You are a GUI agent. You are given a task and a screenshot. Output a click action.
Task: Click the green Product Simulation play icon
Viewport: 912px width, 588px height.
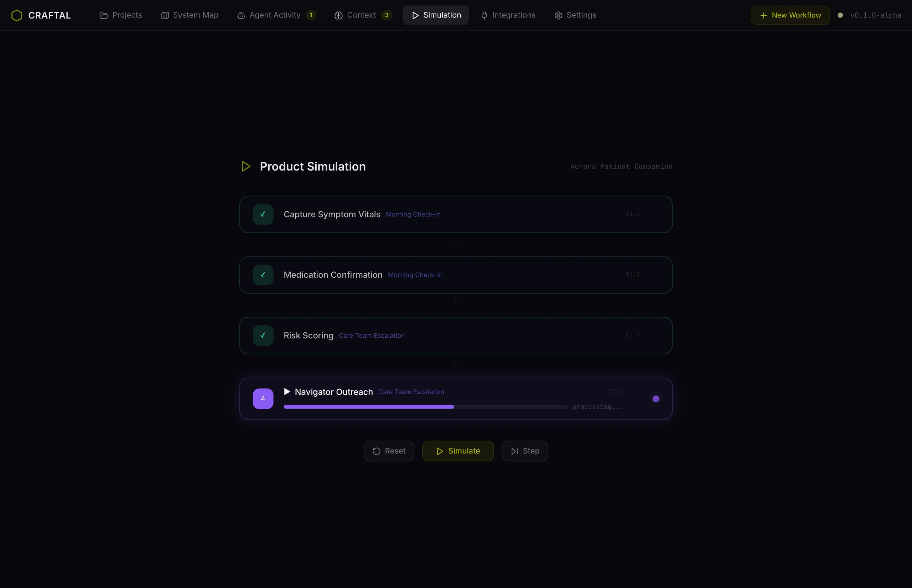pos(246,166)
